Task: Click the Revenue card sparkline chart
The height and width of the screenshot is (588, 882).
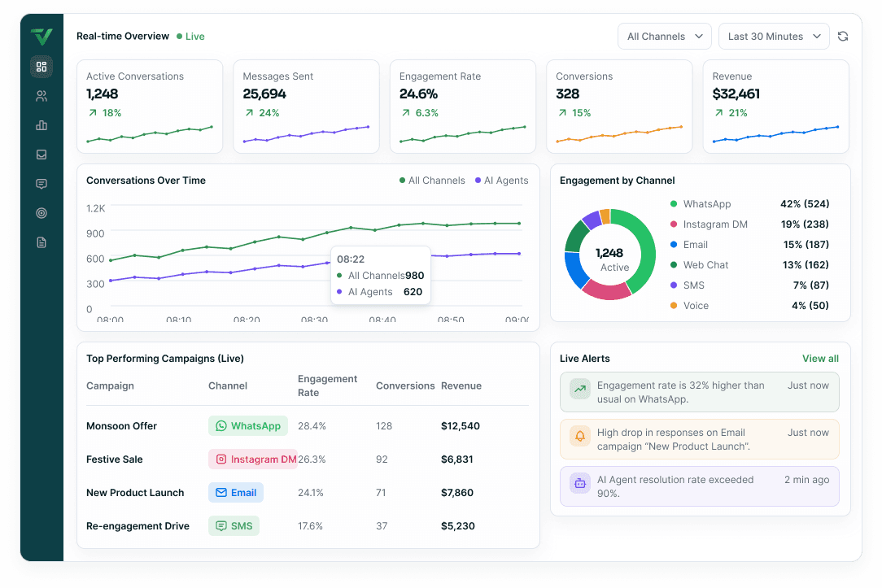Action: click(x=775, y=134)
